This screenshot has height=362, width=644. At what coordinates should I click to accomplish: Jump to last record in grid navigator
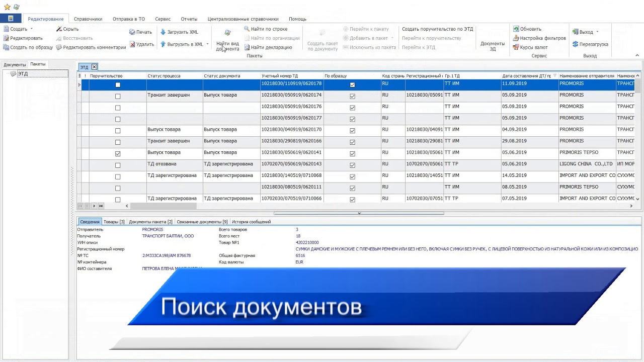click(101, 206)
